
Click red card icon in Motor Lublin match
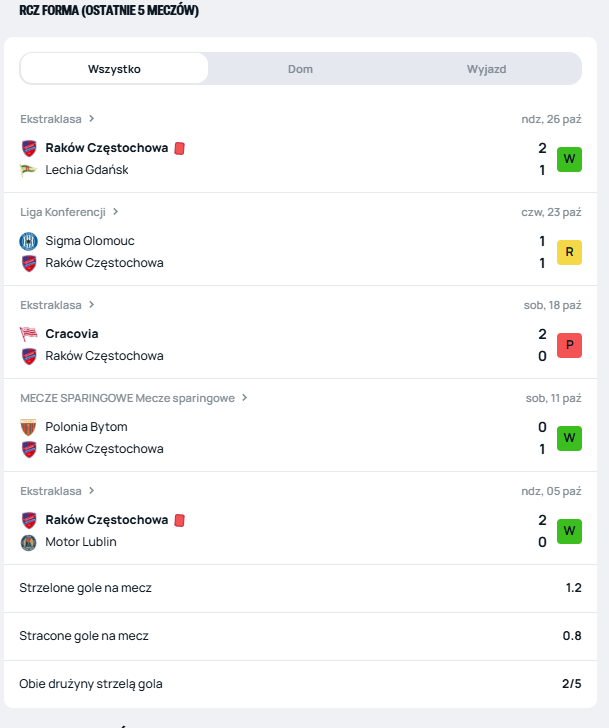point(180,520)
